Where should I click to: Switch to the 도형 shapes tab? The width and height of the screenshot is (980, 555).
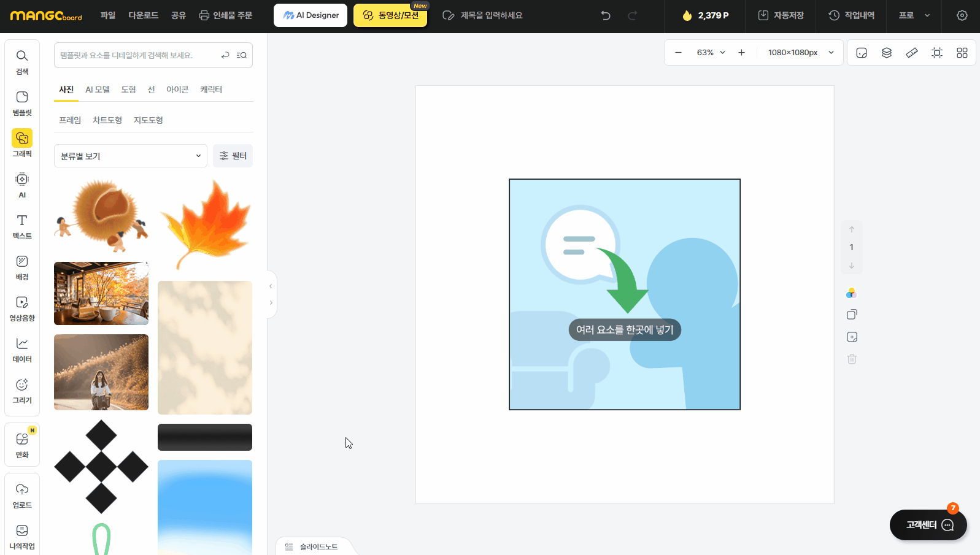click(x=128, y=90)
